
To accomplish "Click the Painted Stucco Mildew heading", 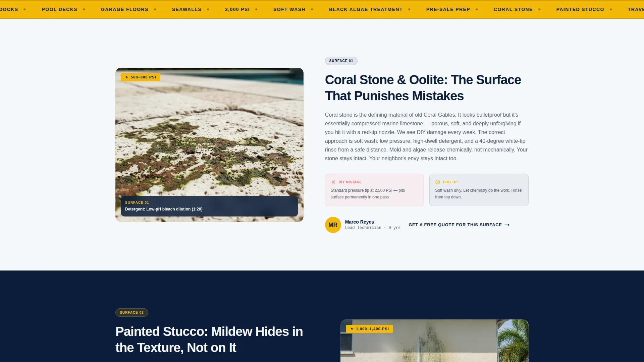I will [209, 340].
